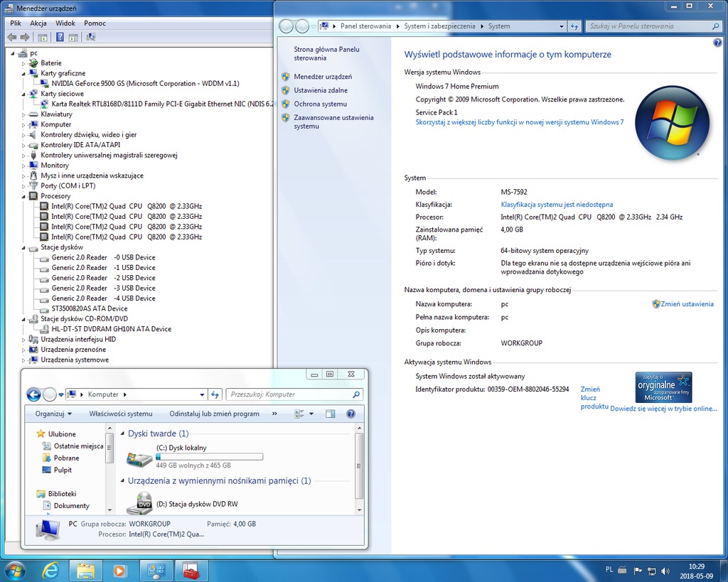728x582 pixels.
Task: Click Dowiedz się więcej w trybie online
Action: click(663, 409)
